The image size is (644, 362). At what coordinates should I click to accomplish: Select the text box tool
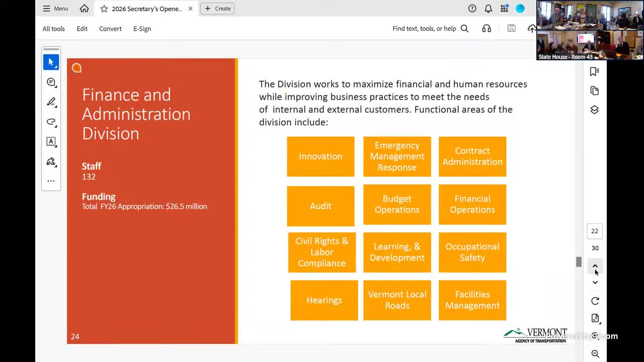[51, 142]
